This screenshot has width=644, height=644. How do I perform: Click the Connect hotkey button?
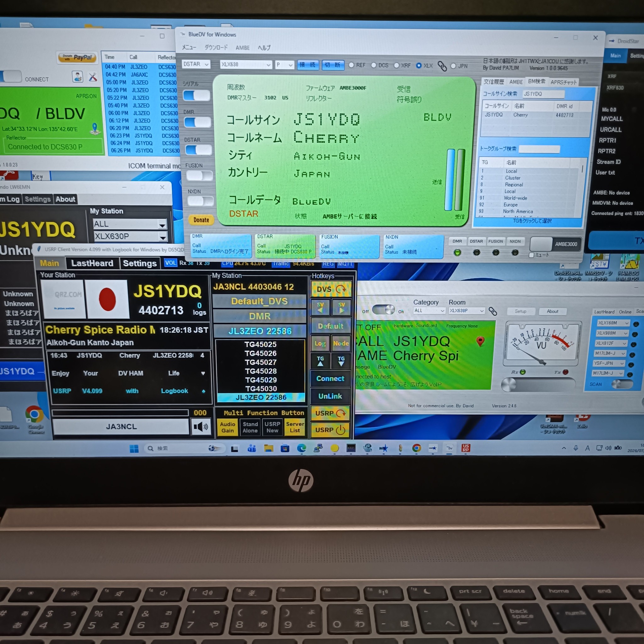click(330, 379)
